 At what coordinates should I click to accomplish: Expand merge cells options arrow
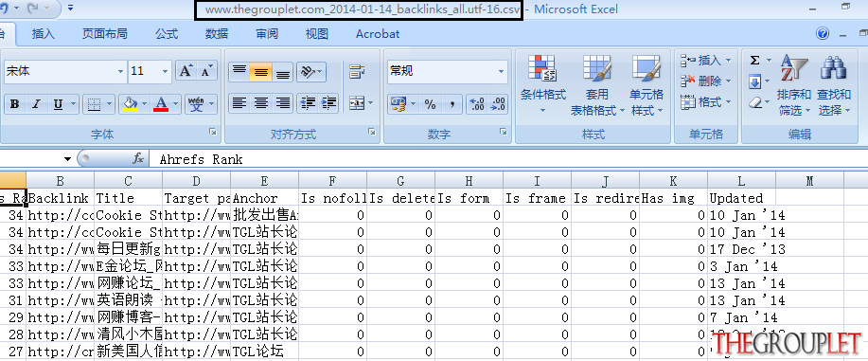click(370, 103)
